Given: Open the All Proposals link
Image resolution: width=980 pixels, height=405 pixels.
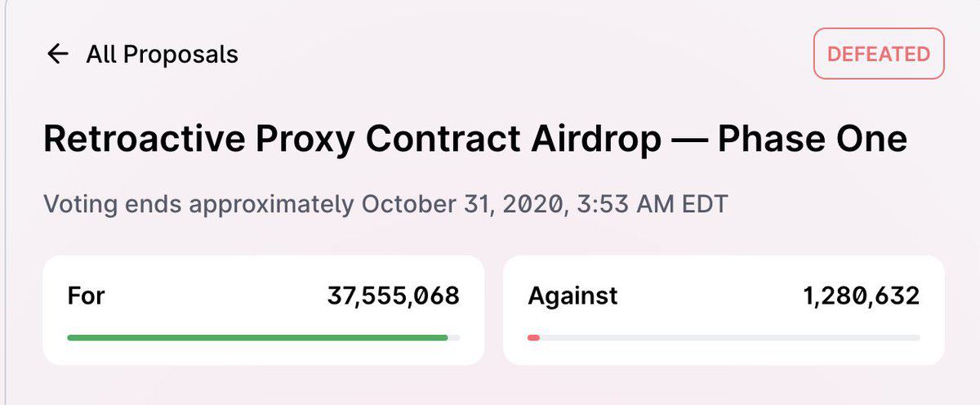Looking at the screenshot, I should [x=162, y=55].
